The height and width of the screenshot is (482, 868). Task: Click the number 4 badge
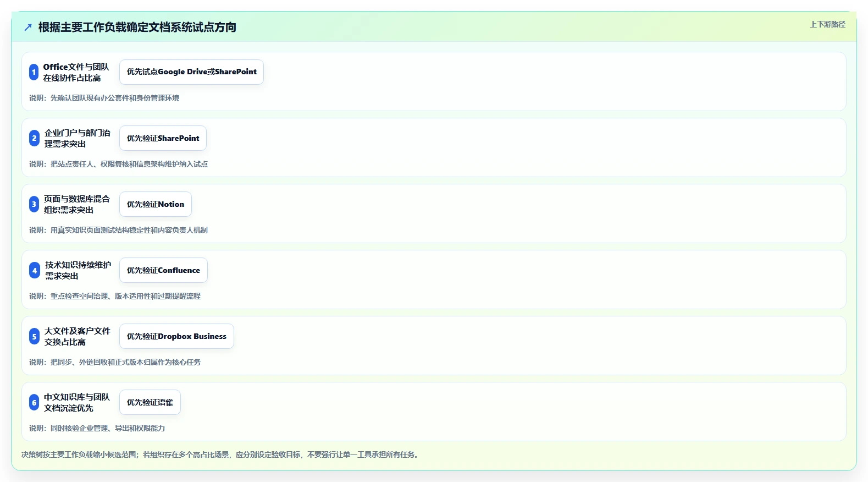35,270
